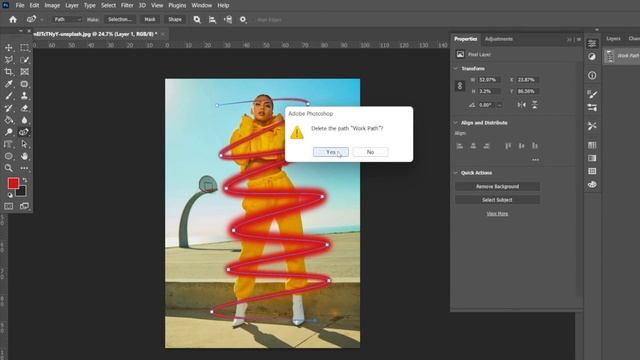Open Path Alignment in options bar
This screenshot has width=640, height=360.
[212, 19]
